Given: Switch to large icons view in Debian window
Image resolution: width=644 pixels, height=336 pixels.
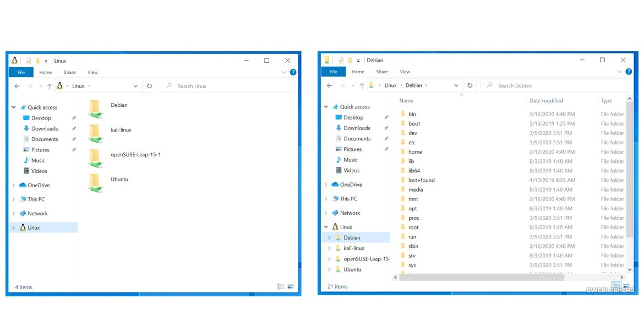Looking at the screenshot, I should coord(626,286).
